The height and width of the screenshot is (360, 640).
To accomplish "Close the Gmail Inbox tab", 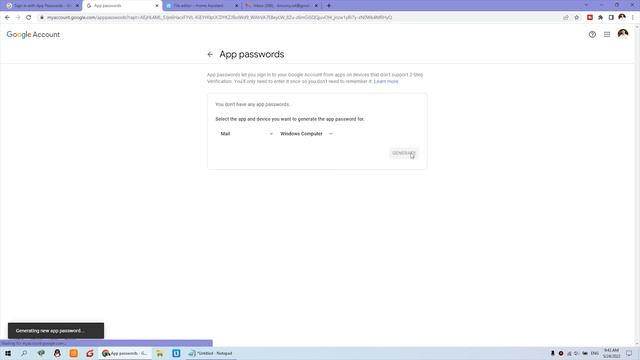I will coord(316,6).
